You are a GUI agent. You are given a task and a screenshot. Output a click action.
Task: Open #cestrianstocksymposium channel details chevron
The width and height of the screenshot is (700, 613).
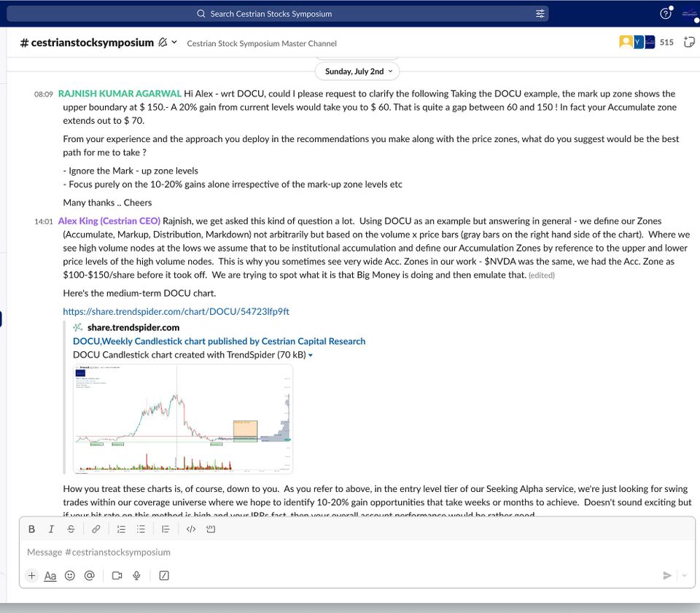point(174,42)
